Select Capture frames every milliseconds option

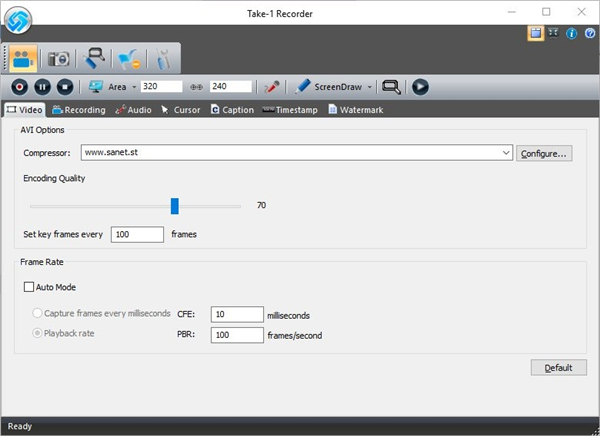coord(38,313)
